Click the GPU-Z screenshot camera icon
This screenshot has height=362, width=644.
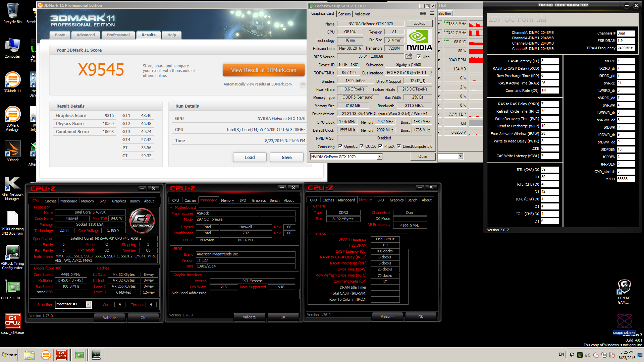click(x=423, y=13)
